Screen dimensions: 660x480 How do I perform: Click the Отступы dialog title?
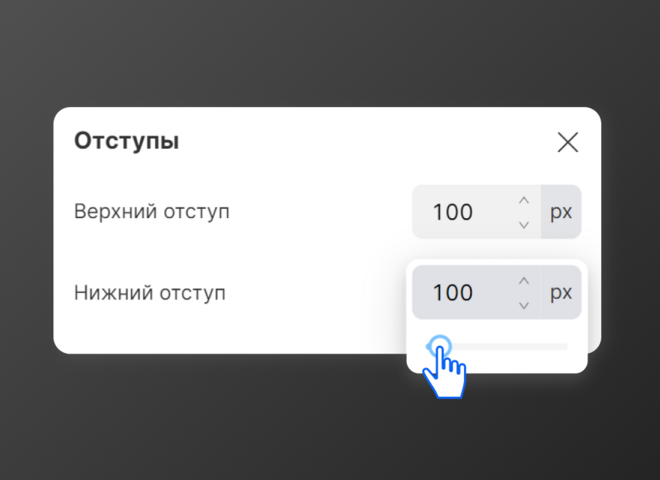click(127, 141)
